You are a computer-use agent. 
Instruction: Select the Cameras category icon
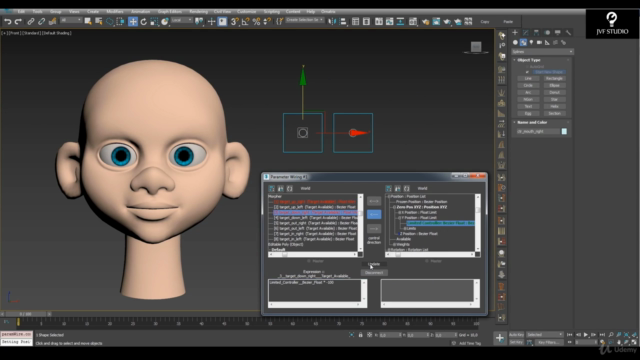point(539,42)
